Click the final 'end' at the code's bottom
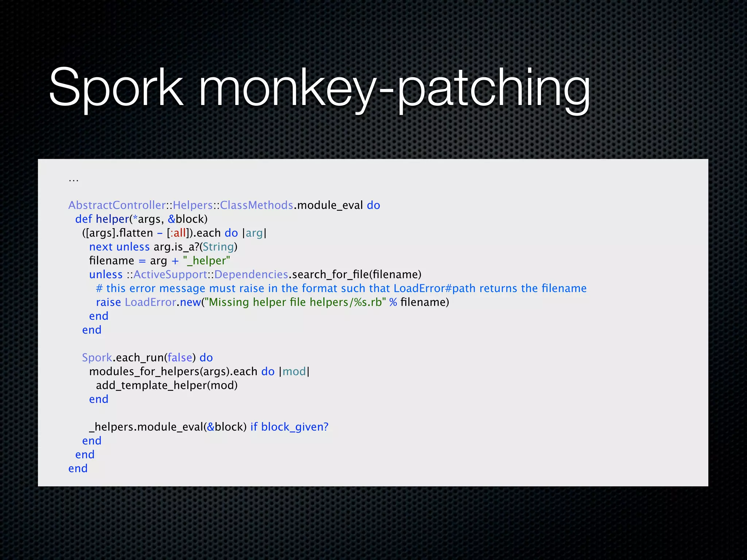747x560 pixels. (78, 468)
